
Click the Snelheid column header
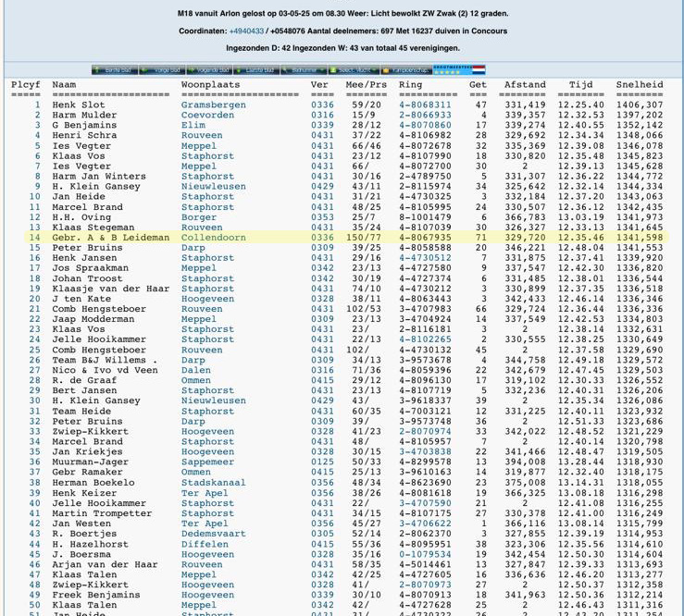[x=640, y=84]
